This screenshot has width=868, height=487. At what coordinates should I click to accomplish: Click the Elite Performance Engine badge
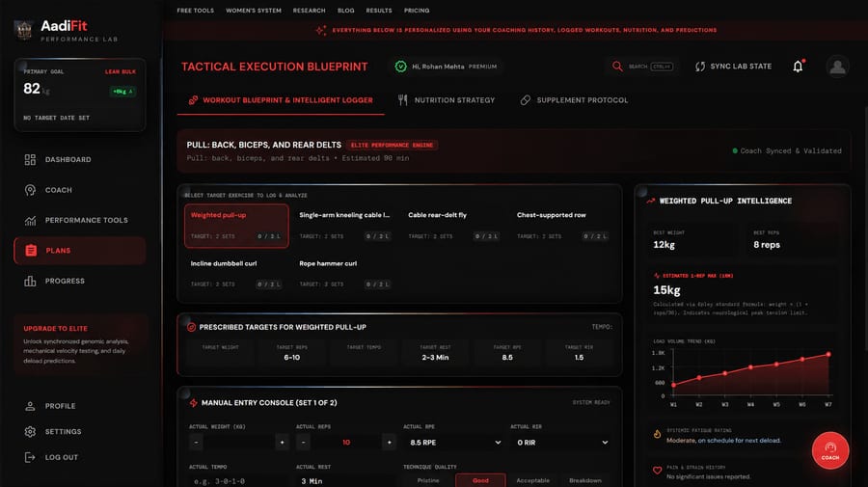pos(392,145)
